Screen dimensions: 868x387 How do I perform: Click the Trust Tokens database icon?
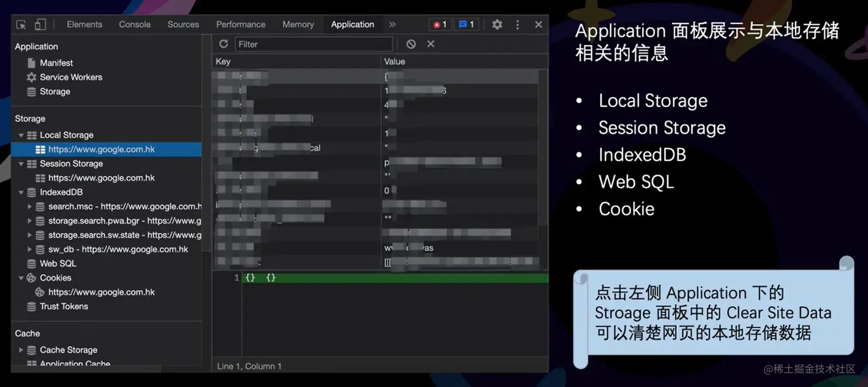[32, 307]
